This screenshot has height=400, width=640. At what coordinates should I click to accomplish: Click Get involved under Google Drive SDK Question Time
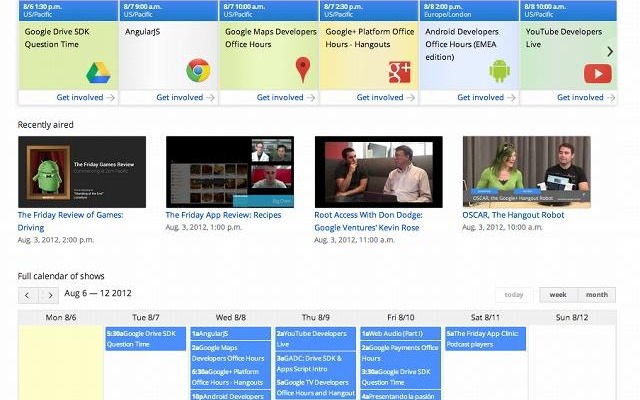coord(85,98)
